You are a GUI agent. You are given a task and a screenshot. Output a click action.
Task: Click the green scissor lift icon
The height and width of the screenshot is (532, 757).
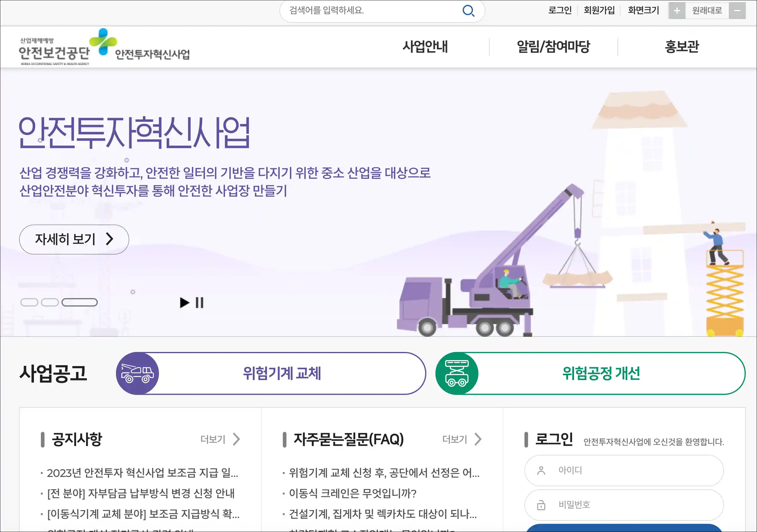pos(457,373)
